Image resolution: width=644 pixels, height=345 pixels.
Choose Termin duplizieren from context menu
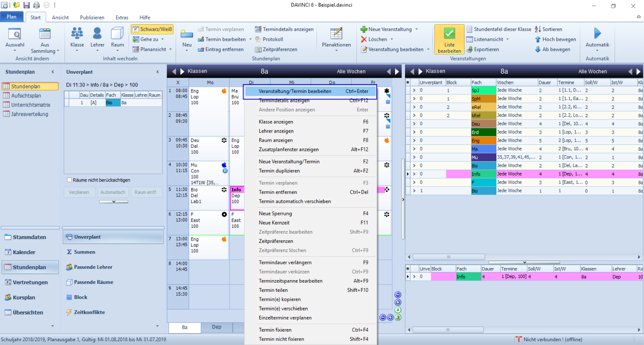[x=311, y=171]
